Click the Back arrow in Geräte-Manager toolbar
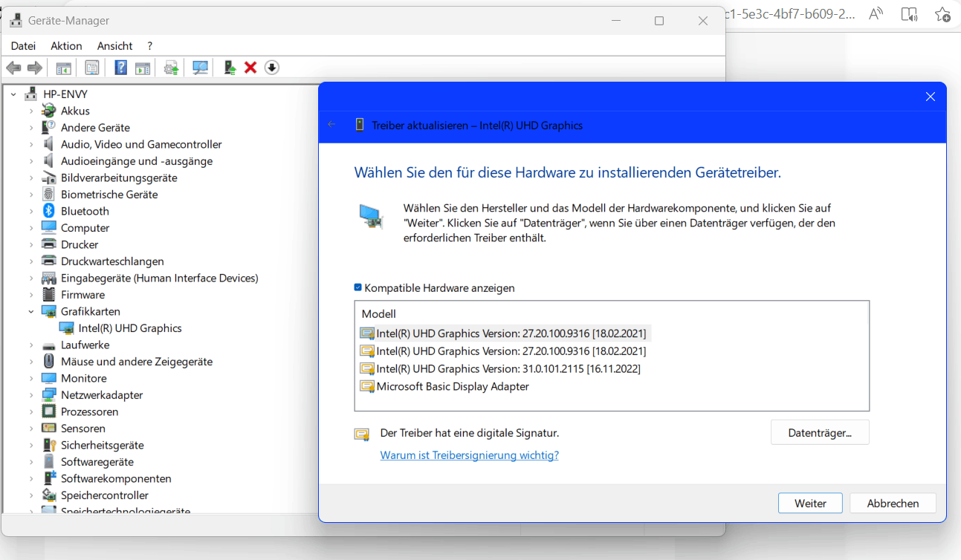Screen dimensions: 961x560 13,68
